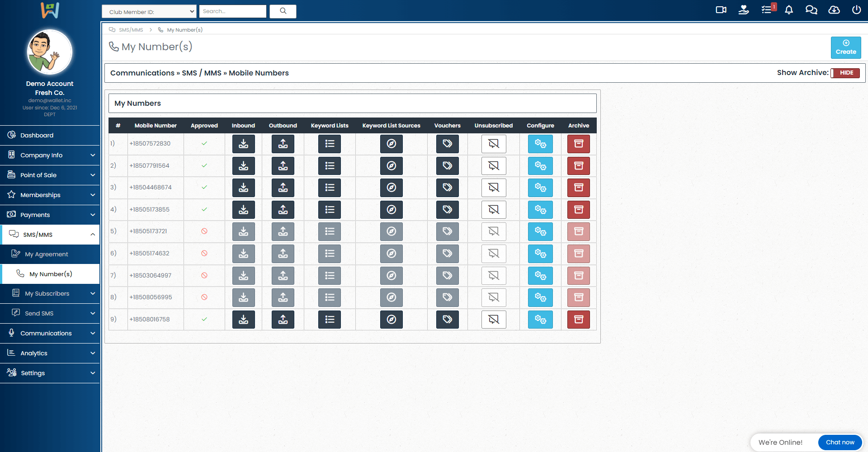Click the Chat now button
Screen dimensions: 868x452
click(840, 442)
